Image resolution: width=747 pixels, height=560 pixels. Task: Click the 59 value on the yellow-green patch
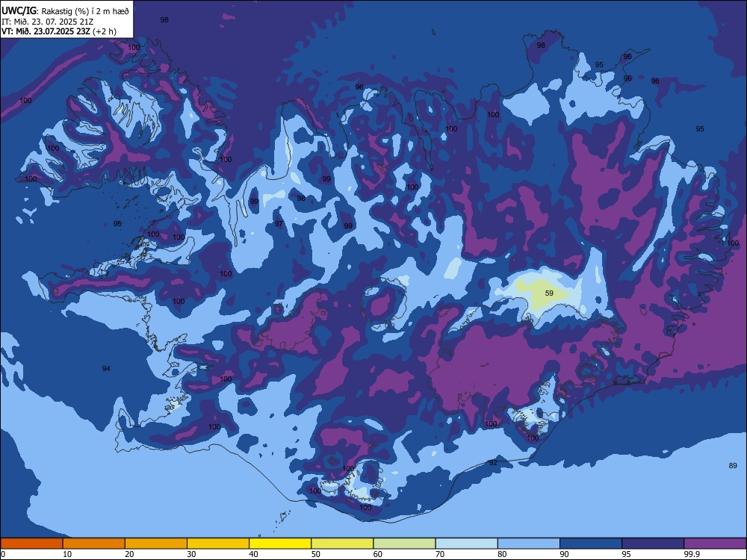549,293
